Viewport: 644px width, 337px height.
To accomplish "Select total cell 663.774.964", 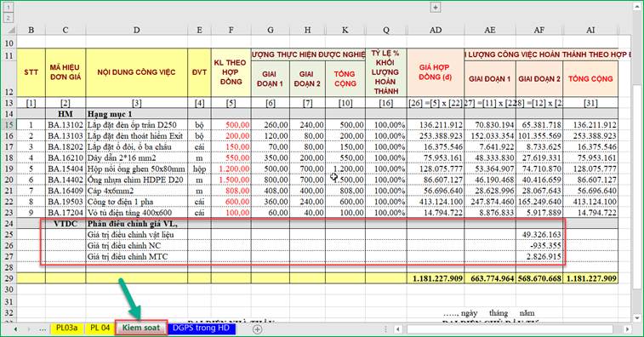I will coord(490,278).
